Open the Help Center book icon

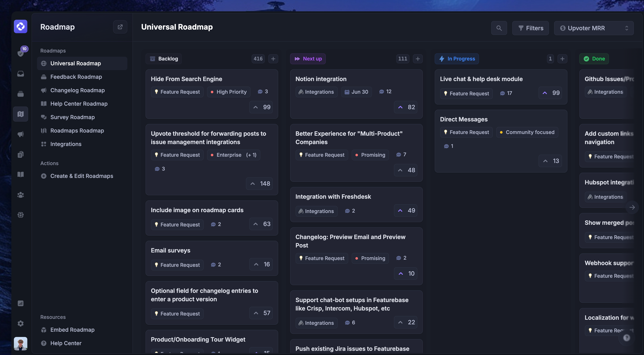tap(21, 174)
